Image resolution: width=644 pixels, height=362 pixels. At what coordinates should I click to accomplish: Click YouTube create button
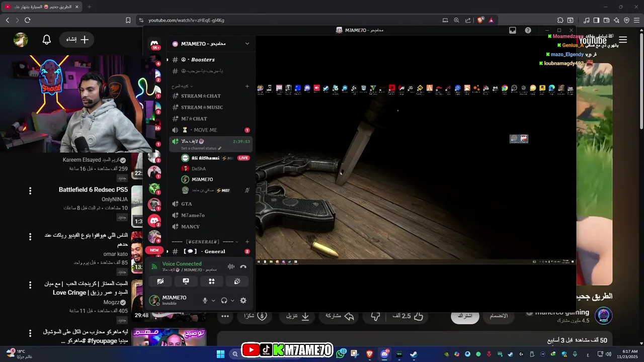(x=77, y=40)
